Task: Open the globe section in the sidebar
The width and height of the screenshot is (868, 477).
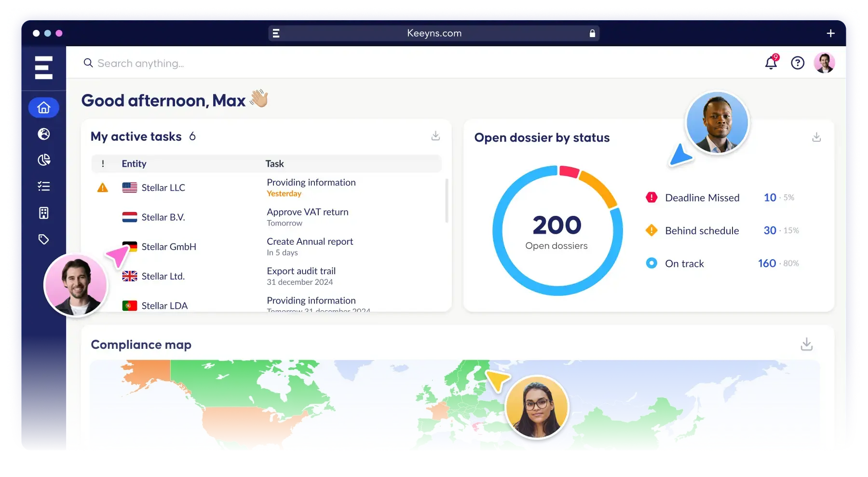Action: (44, 134)
